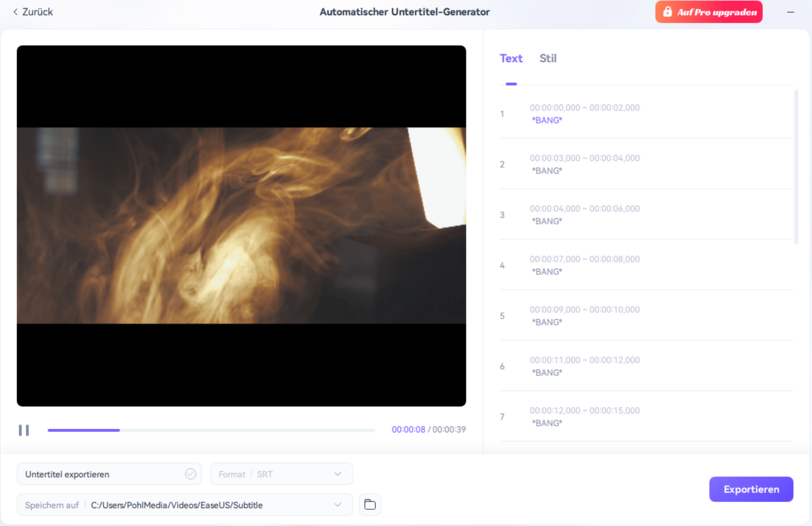The image size is (812, 526).
Task: Select the Text tab
Action: [x=511, y=58]
